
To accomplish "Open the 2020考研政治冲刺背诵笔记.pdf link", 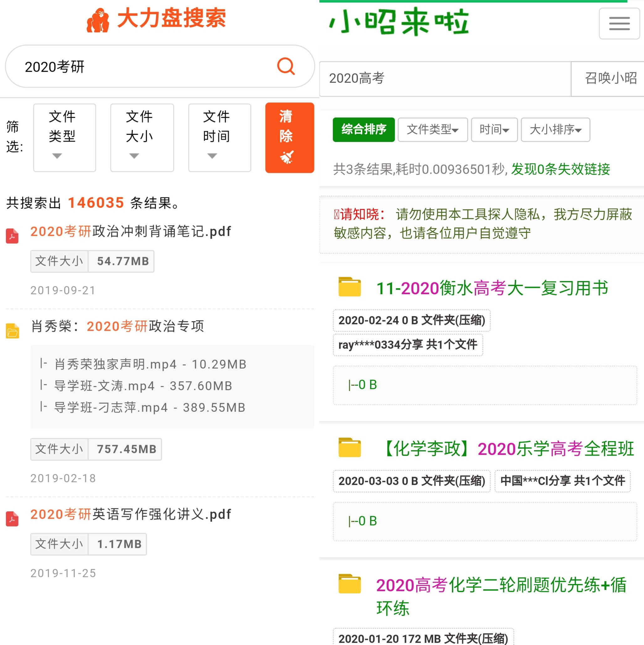I will tap(131, 231).
